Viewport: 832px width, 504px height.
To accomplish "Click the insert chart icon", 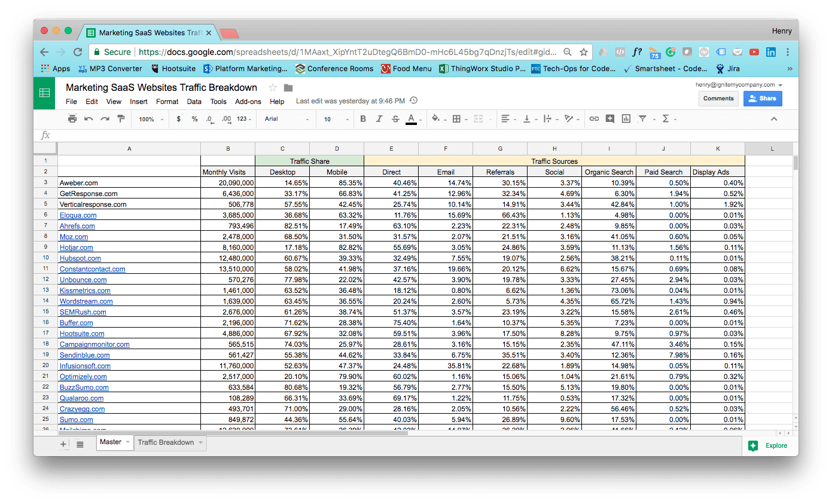I will tap(626, 119).
